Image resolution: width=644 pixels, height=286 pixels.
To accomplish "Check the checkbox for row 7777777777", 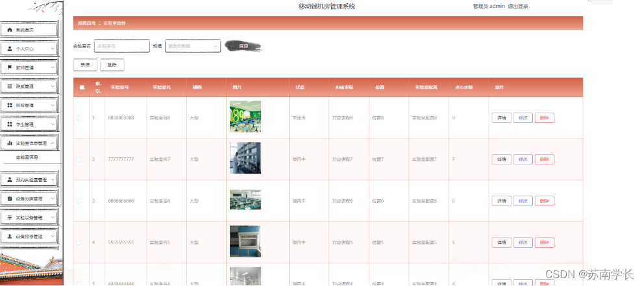I will pos(79,159).
